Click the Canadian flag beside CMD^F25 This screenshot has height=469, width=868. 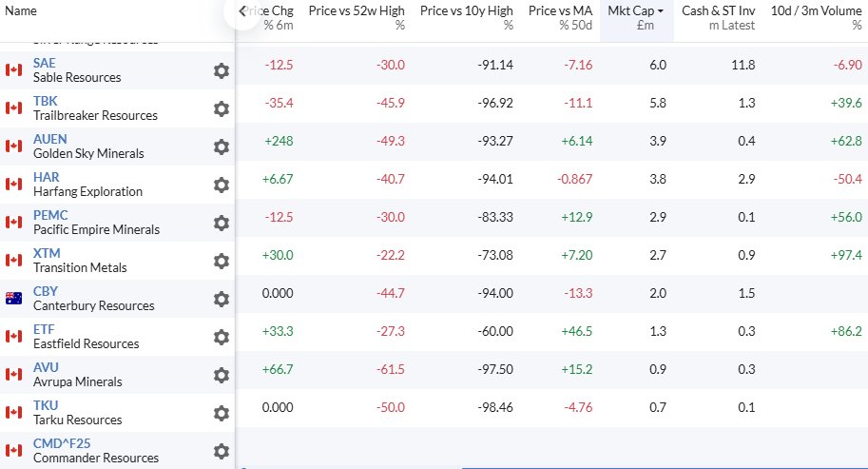click(14, 451)
